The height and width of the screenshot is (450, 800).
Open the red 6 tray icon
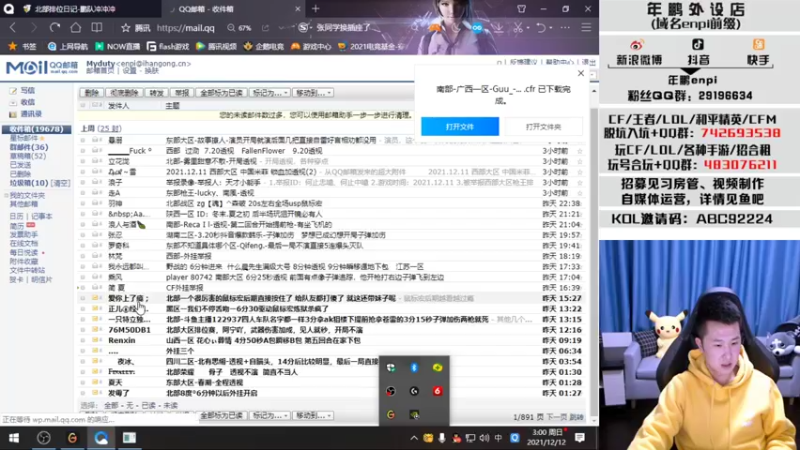(x=438, y=391)
